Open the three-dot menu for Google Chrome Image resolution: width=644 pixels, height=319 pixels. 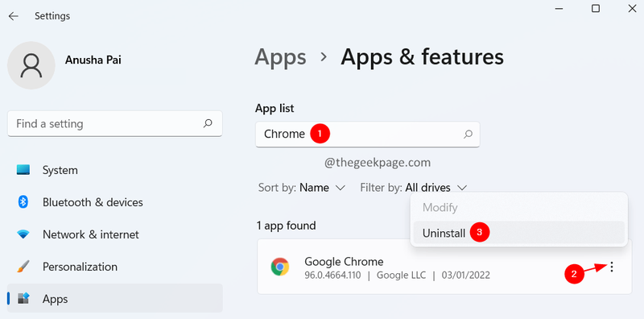tap(612, 267)
